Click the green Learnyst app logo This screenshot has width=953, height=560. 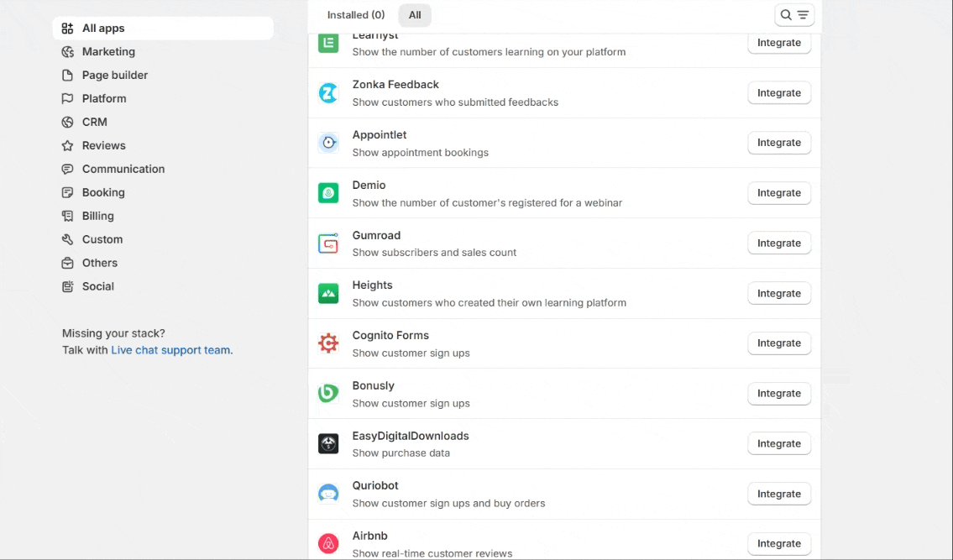[328, 43]
